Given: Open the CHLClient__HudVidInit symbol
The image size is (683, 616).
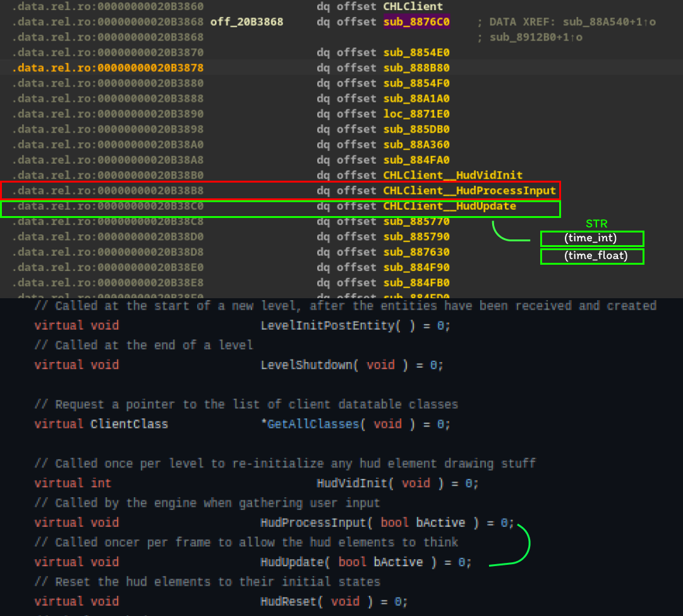Looking at the screenshot, I should click(x=452, y=175).
